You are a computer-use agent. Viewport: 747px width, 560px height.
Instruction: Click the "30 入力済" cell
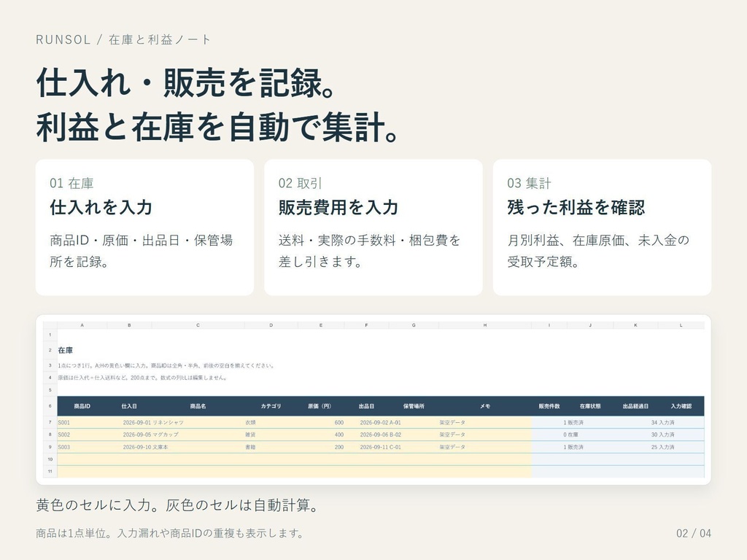pyautogui.click(x=662, y=435)
